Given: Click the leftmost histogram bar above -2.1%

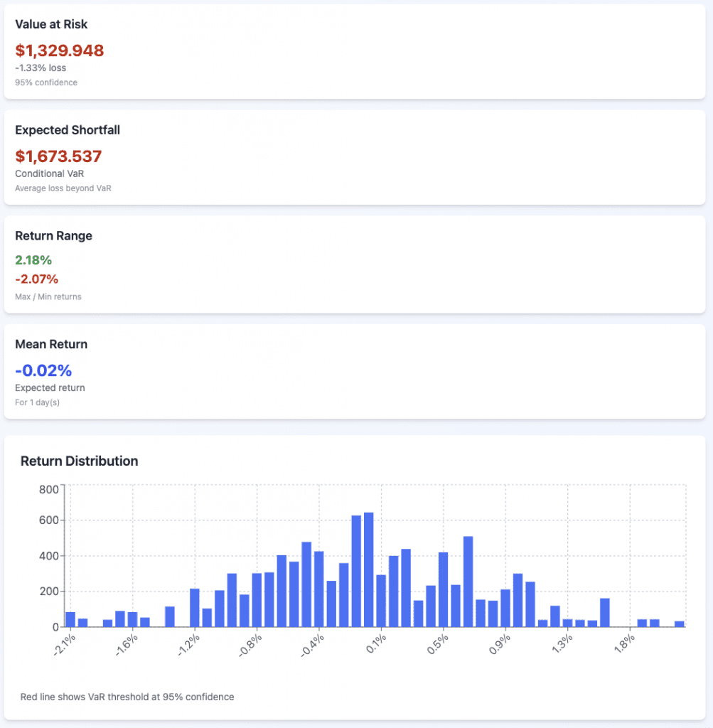Looking at the screenshot, I should click(70, 619).
